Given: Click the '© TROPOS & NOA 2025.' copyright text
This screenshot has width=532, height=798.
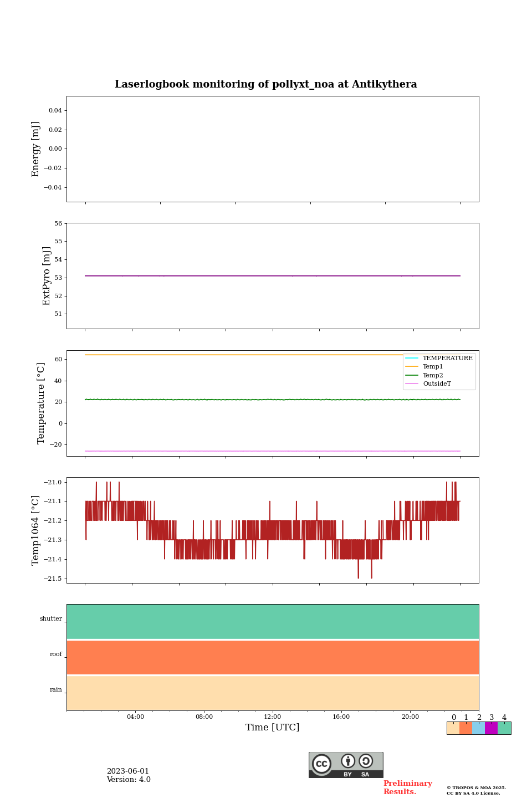Looking at the screenshot, I should pos(477,787).
